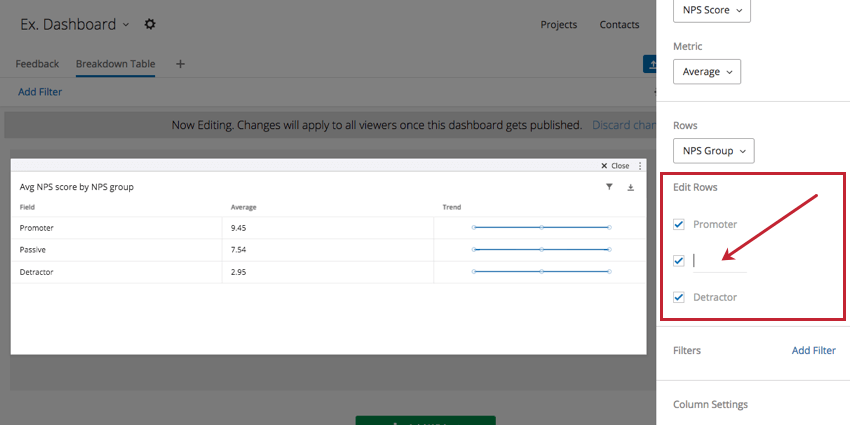The width and height of the screenshot is (850, 425).
Task: Click the Edit Rows heading
Action: 695,187
